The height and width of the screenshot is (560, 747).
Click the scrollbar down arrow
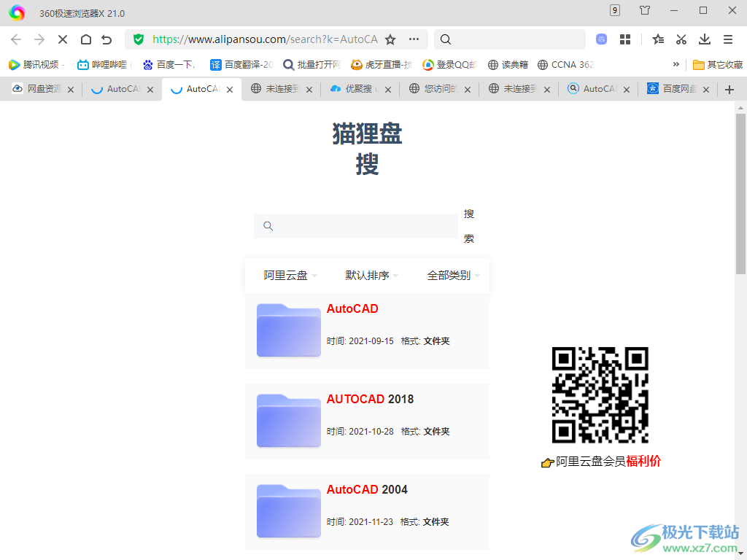[740, 554]
